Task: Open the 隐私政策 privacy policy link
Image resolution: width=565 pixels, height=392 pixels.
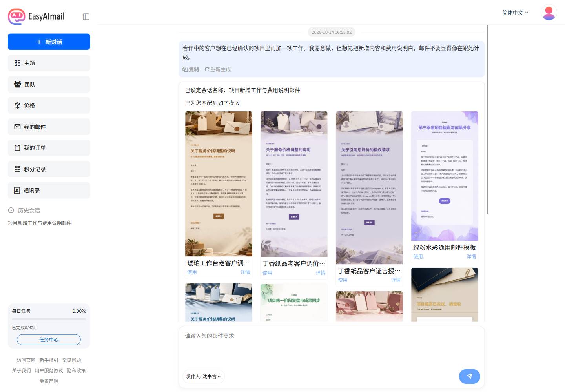Action: [x=76, y=370]
